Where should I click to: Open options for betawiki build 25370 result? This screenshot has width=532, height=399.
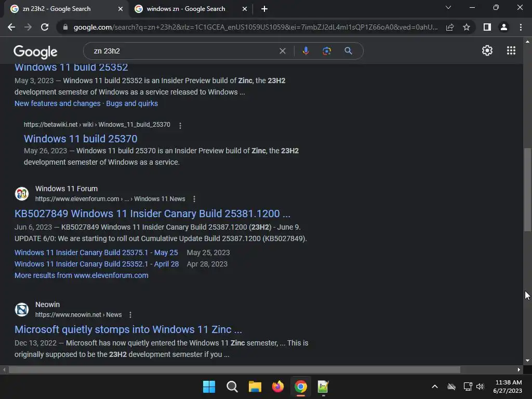point(180,126)
